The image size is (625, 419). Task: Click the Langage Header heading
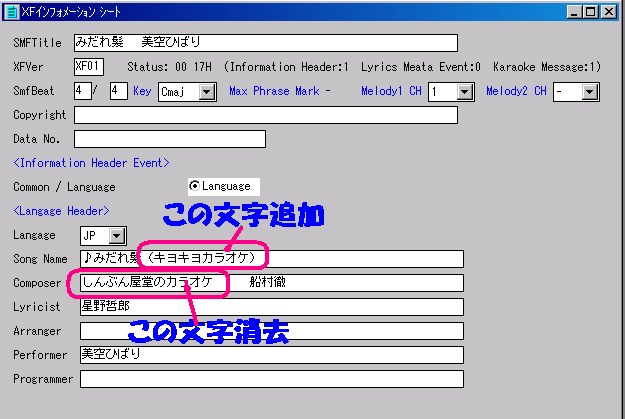point(61,211)
